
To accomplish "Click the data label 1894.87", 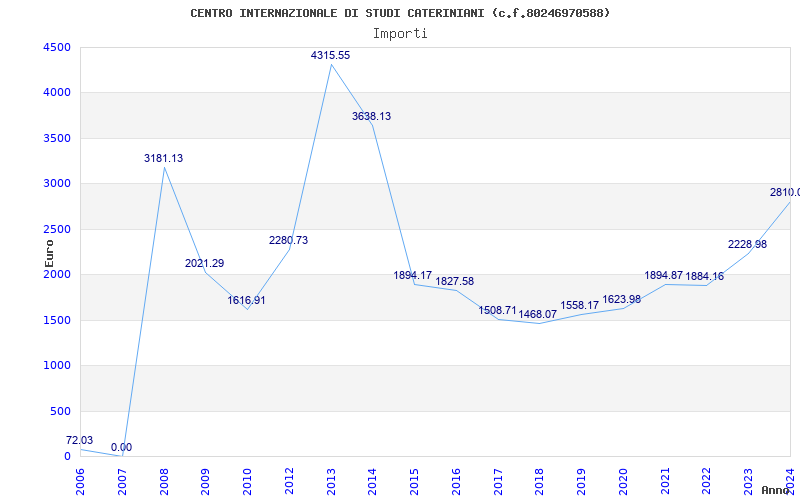I will (x=664, y=276).
